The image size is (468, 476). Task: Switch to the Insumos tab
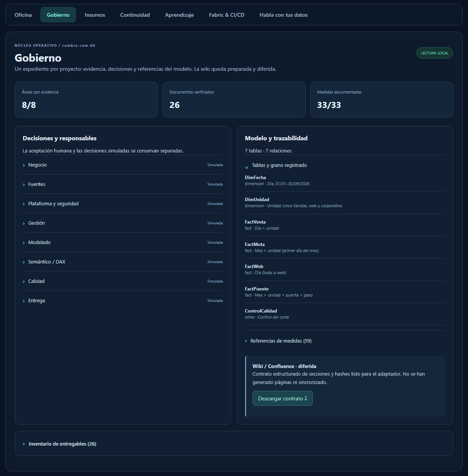(x=95, y=15)
